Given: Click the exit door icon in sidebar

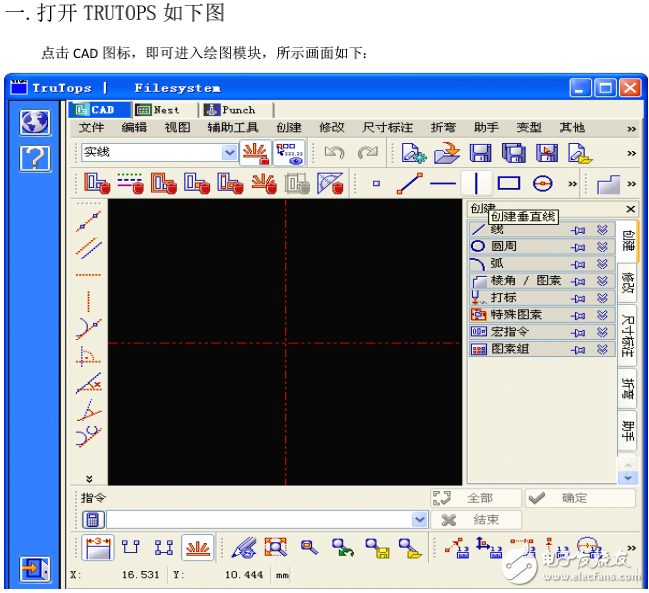Looking at the screenshot, I should click(35, 569).
